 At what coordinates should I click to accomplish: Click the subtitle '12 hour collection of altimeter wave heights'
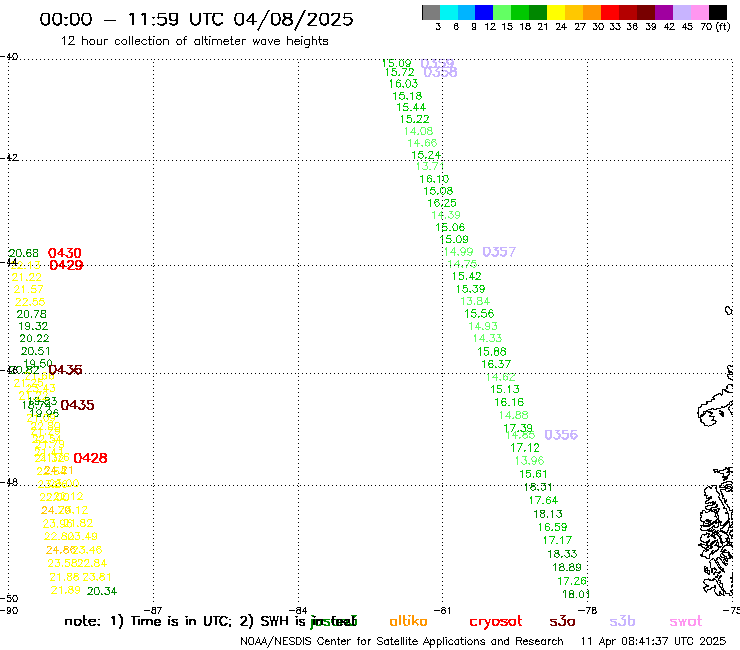coord(194,41)
